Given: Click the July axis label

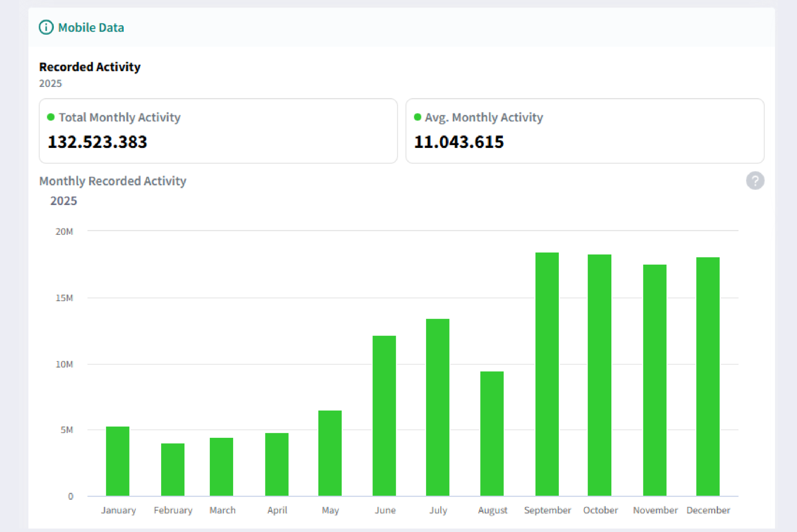Looking at the screenshot, I should tap(438, 510).
